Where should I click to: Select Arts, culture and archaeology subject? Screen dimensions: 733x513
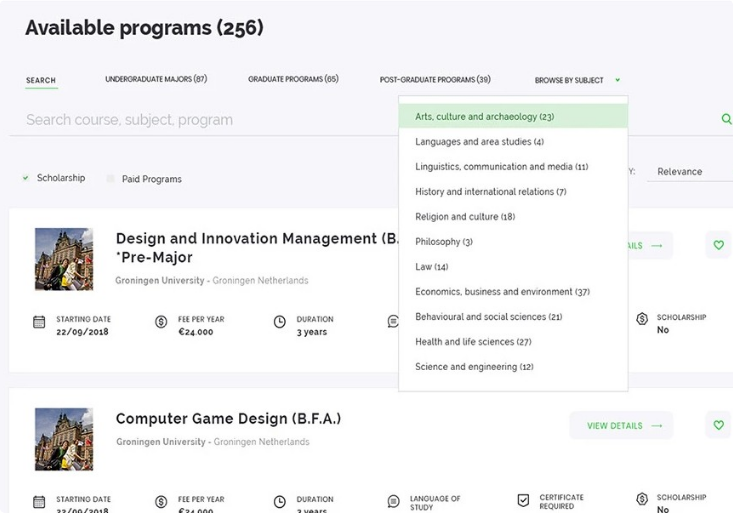[x=485, y=117]
